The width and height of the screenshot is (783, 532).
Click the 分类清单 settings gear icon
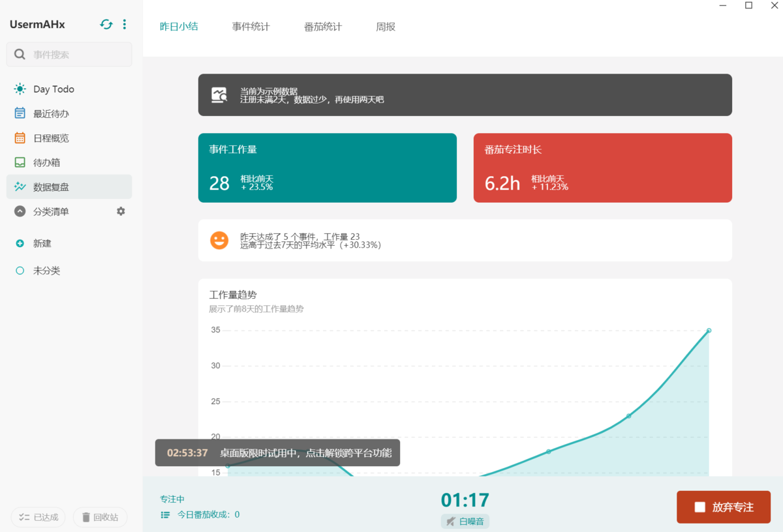pyautogui.click(x=121, y=211)
